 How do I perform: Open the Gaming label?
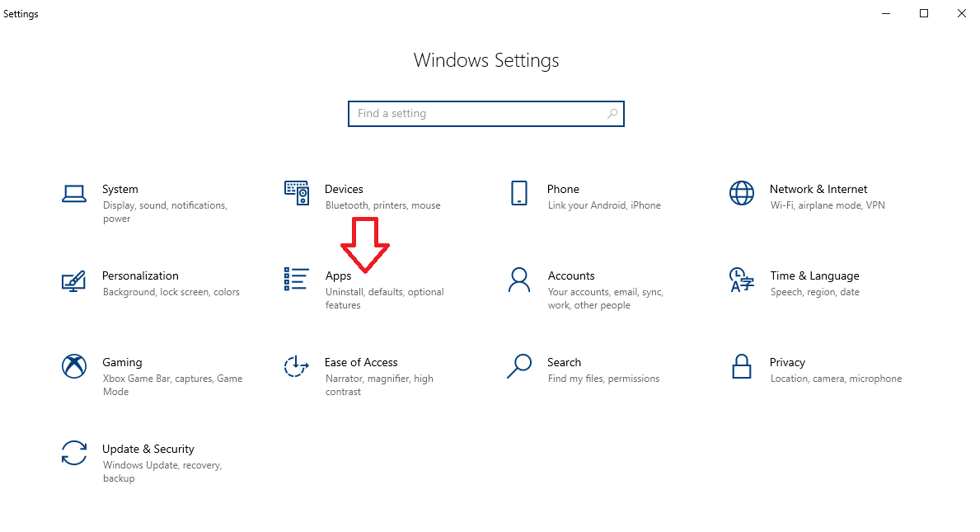click(x=122, y=363)
